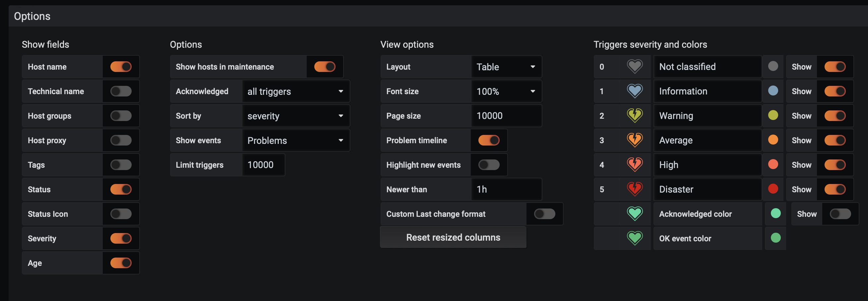Open the orange color swatch for Average

click(773, 140)
